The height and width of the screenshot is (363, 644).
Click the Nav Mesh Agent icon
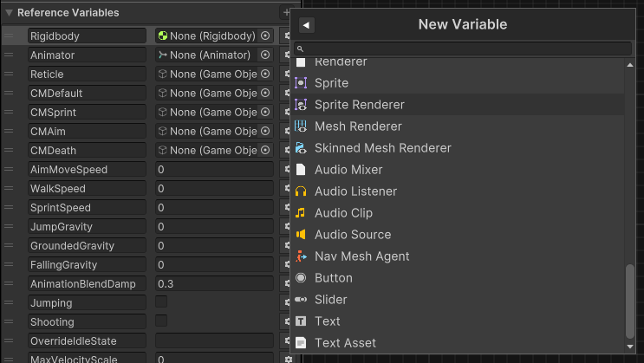point(301,256)
